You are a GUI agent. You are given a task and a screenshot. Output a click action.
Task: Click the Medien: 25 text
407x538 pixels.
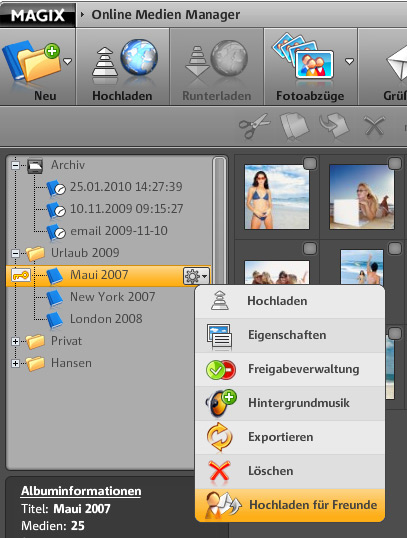tap(53, 526)
